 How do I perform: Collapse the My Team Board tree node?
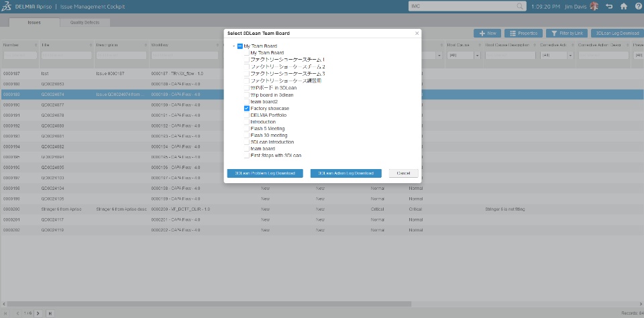(233, 46)
